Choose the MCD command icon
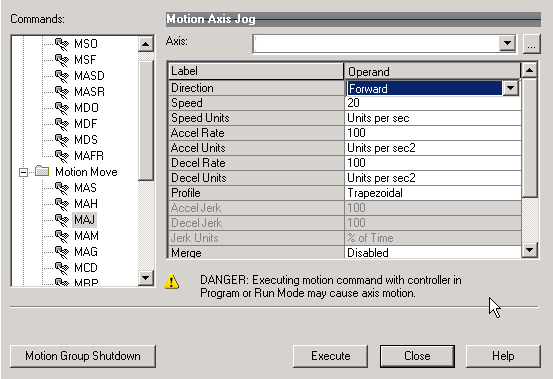This screenshot has width=553, height=379. click(61, 268)
